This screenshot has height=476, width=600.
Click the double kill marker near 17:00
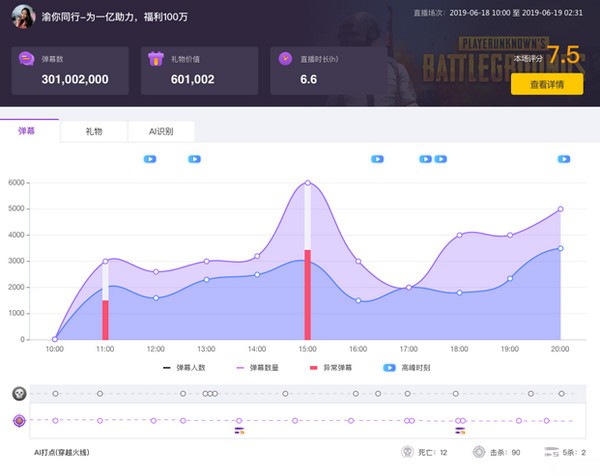click(409, 421)
